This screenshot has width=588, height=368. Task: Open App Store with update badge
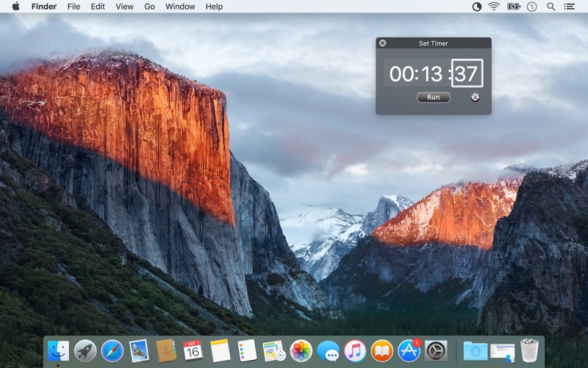(409, 351)
